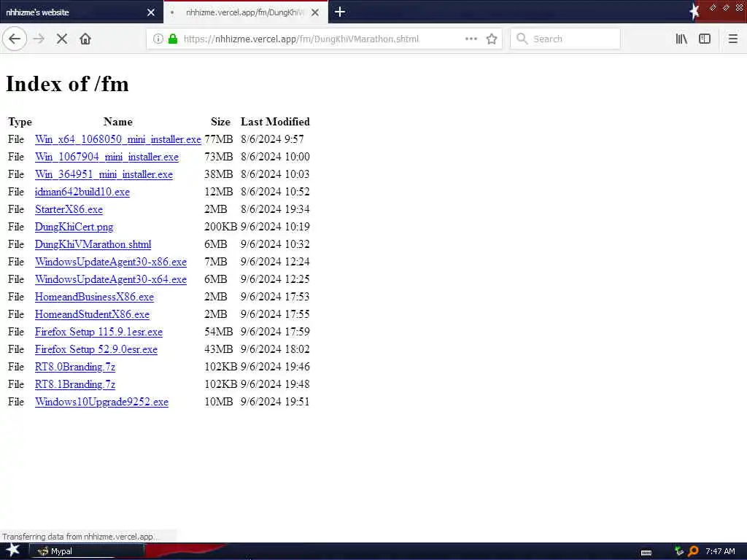Stop loading the current page

62,39
